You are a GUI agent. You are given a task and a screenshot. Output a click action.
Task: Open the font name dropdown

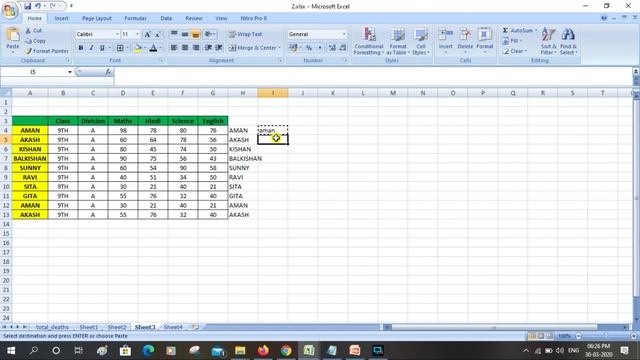[x=117, y=34]
